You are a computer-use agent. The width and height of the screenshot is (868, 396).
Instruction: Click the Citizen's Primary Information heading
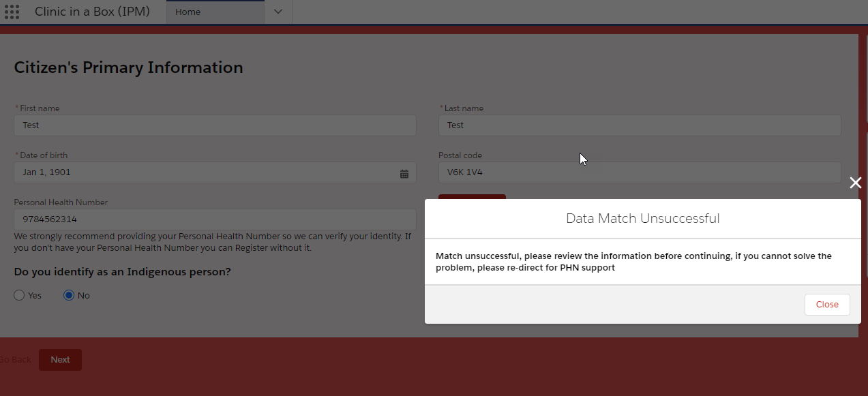pyautogui.click(x=129, y=67)
